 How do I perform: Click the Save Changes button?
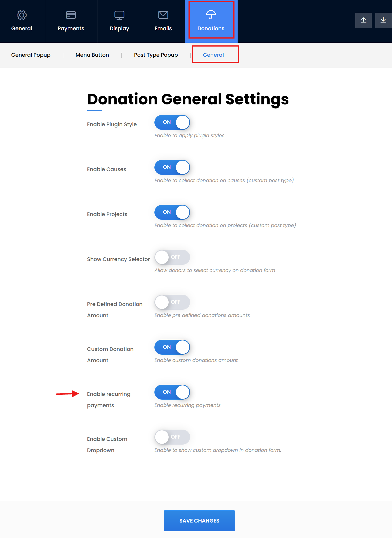point(199,520)
